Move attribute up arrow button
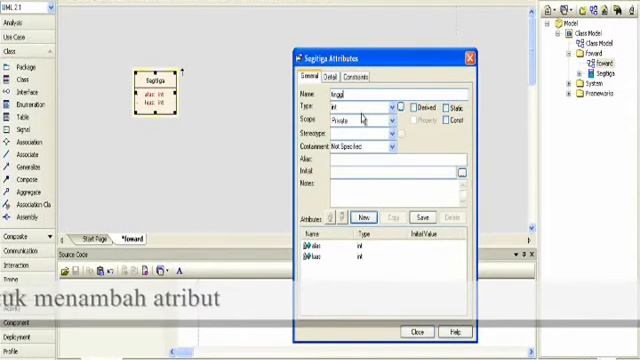Viewport: 640px width, 360px height. tap(330, 218)
